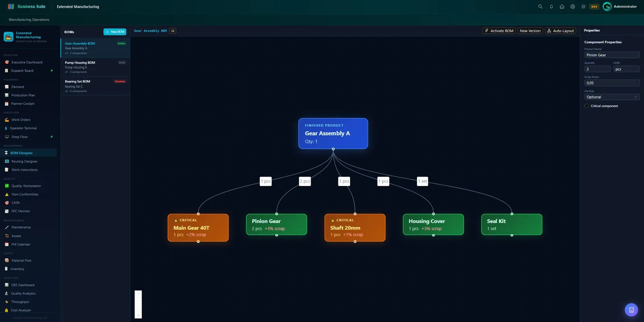This screenshot has width=644, height=322.
Task: Click the New BOM button
Action: (x=115, y=32)
